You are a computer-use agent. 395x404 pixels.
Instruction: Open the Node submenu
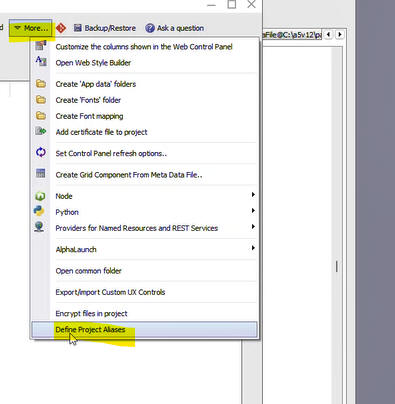(x=144, y=196)
